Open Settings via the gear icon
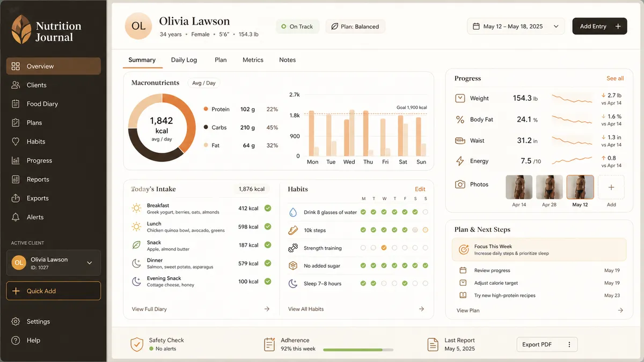 pyautogui.click(x=16, y=322)
